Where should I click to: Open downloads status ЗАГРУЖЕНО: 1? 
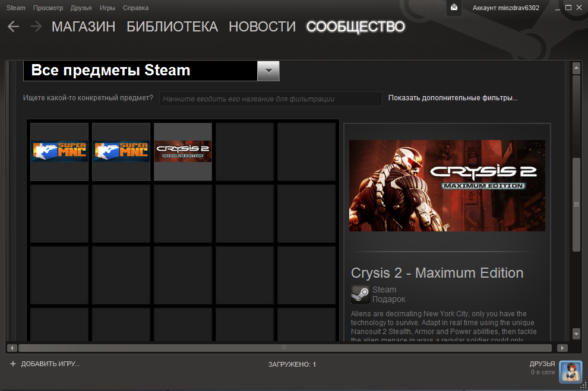pos(292,364)
